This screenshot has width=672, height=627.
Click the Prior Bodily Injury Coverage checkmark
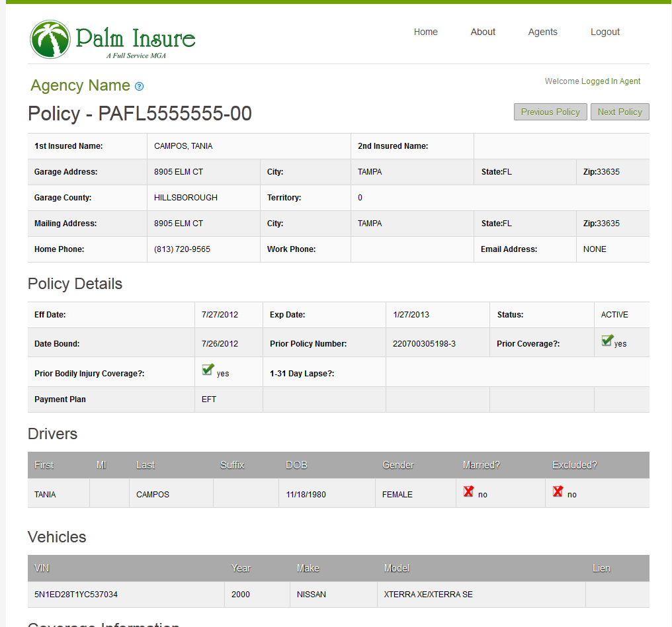208,370
